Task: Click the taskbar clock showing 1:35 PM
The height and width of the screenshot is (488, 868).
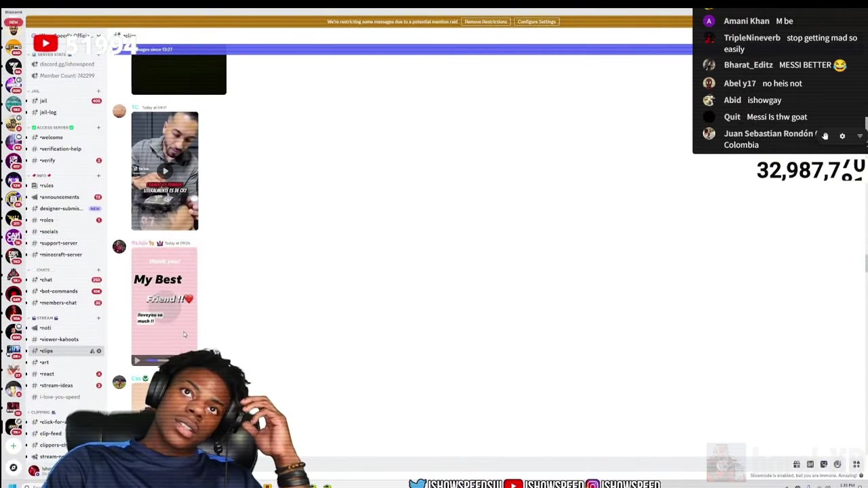Action: coord(848,485)
